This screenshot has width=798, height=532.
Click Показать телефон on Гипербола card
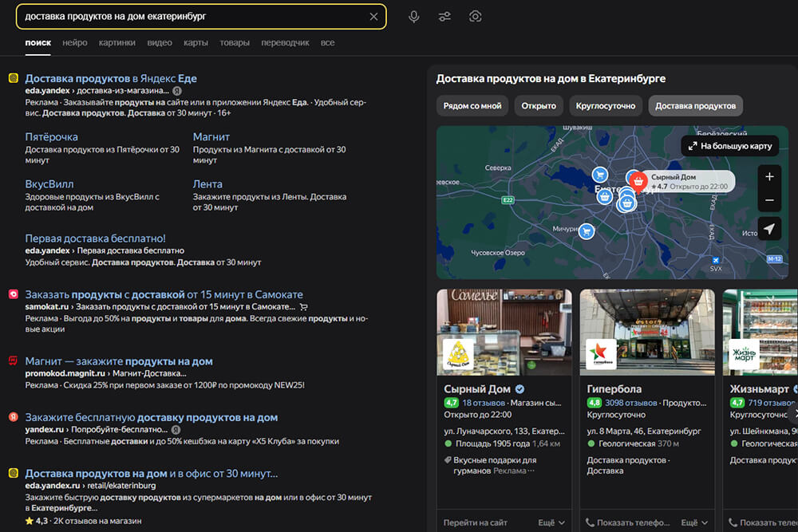(627, 522)
